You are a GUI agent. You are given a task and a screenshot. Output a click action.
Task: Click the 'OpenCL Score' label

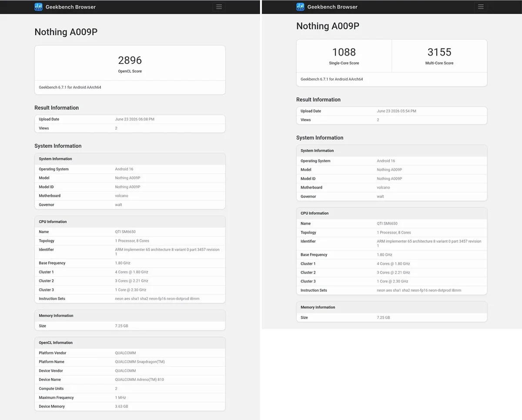pos(130,71)
